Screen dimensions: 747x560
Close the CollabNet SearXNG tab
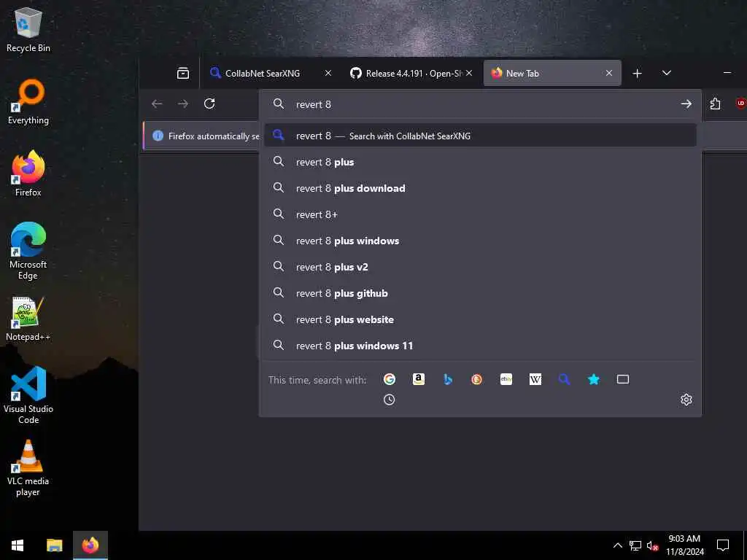[328, 74]
